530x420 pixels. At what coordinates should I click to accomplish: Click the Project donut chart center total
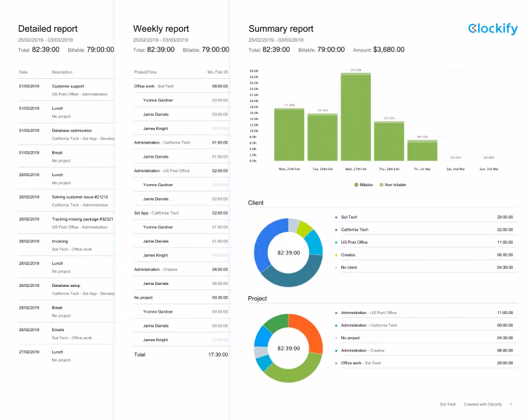tap(288, 348)
